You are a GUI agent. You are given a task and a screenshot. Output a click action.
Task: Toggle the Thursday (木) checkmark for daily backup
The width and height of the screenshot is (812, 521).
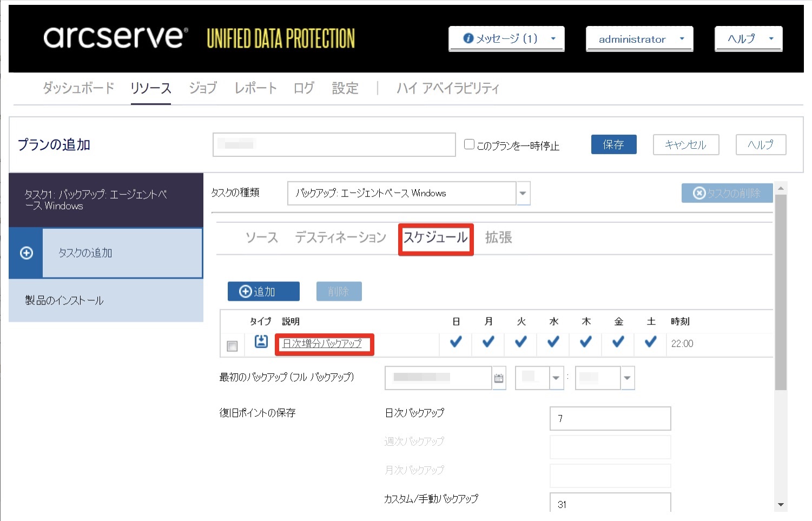tap(586, 341)
